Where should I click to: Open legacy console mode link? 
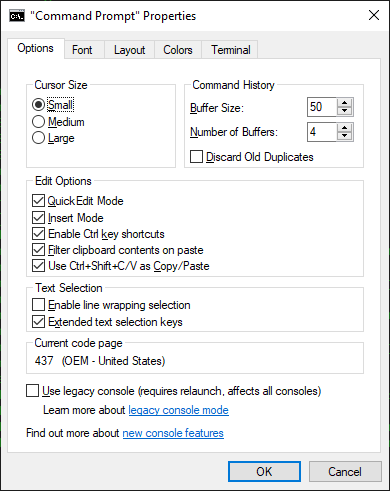coord(179,410)
